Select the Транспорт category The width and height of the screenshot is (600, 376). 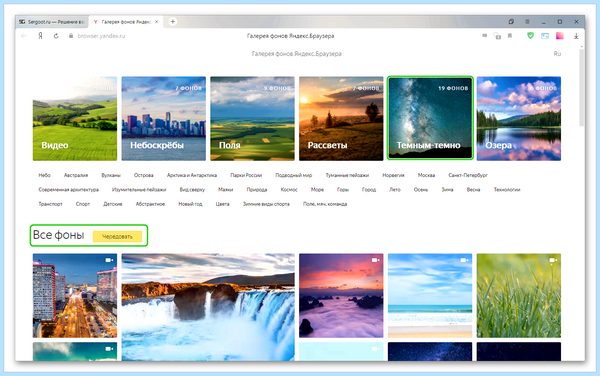50,204
